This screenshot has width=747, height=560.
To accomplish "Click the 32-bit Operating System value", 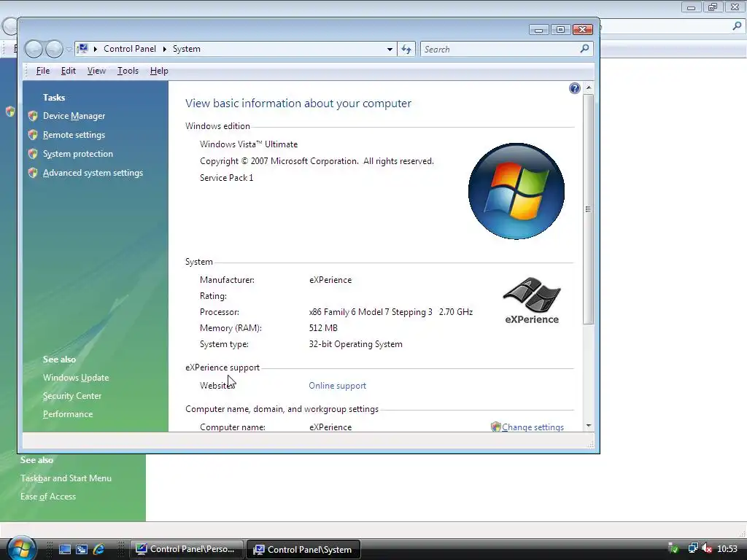I will (355, 344).
